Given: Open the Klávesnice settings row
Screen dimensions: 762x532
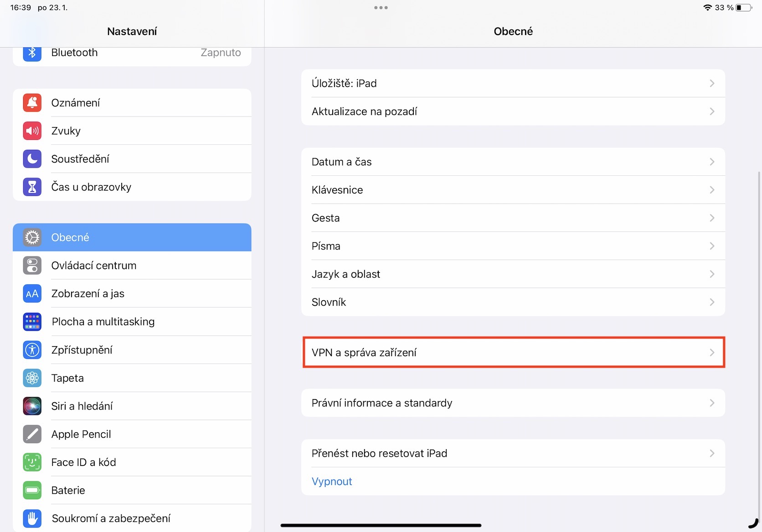Looking at the screenshot, I should click(x=337, y=190).
